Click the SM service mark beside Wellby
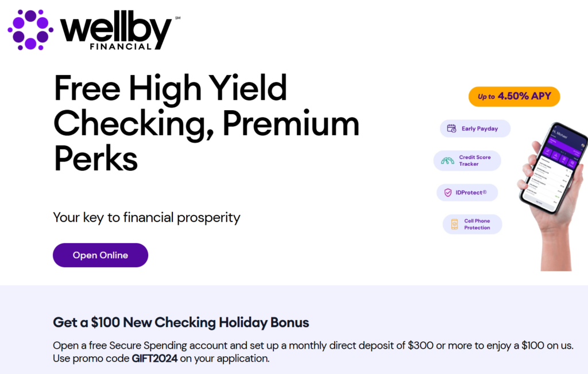This screenshot has width=588, height=374. point(178,18)
